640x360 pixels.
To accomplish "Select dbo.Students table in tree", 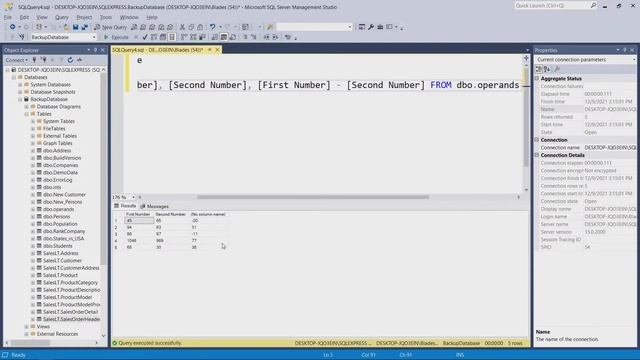I will pyautogui.click(x=58, y=246).
